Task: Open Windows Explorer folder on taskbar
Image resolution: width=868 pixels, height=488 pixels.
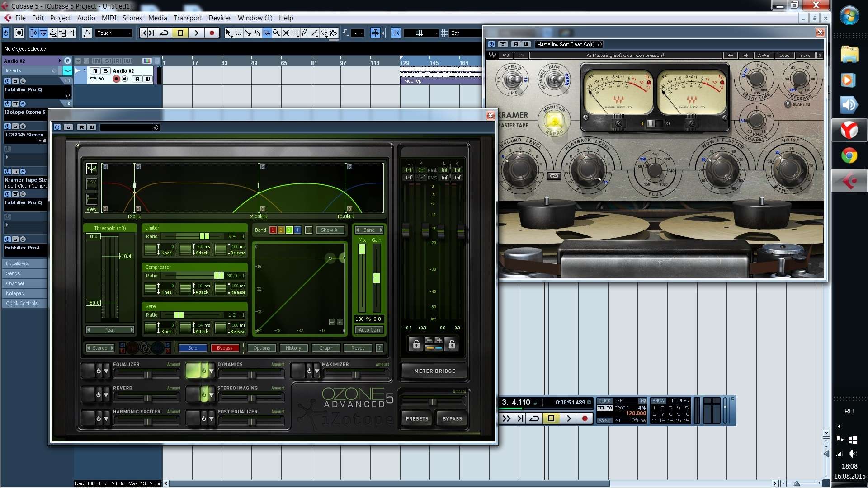Action: point(849,55)
